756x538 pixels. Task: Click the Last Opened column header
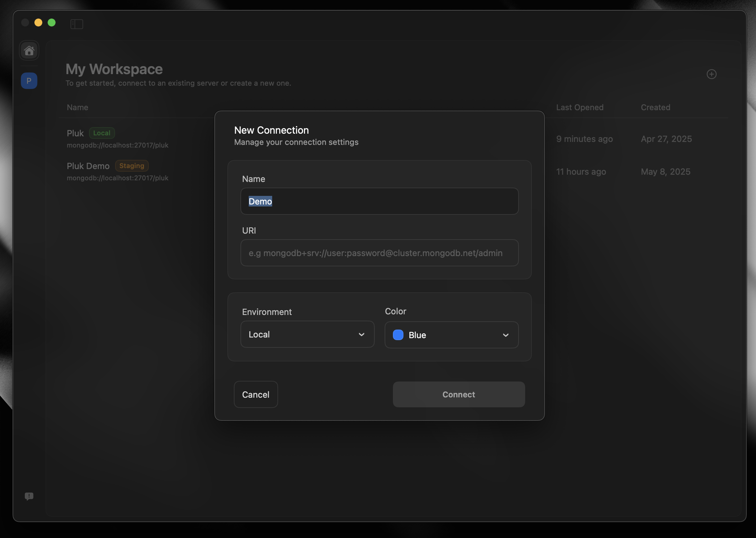(x=579, y=107)
